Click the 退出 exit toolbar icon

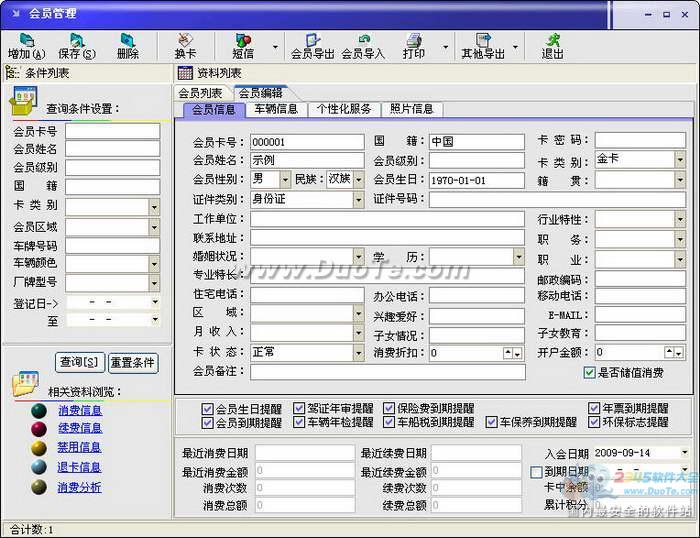point(553,46)
